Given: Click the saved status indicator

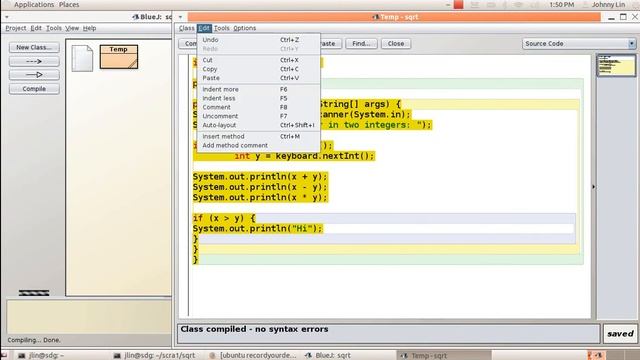Looking at the screenshot, I should pos(620,334).
